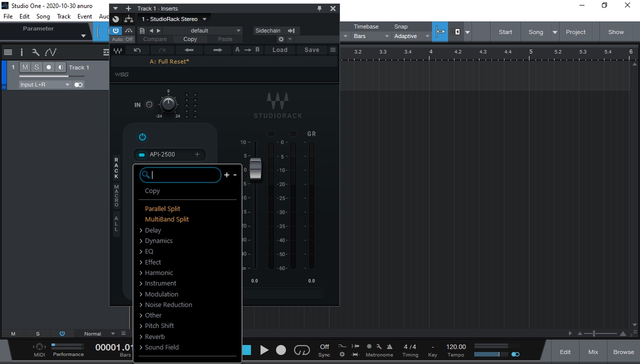Click the undo arrow in Waves toolbar
Viewport: 640px width, 364px height.
tap(137, 50)
